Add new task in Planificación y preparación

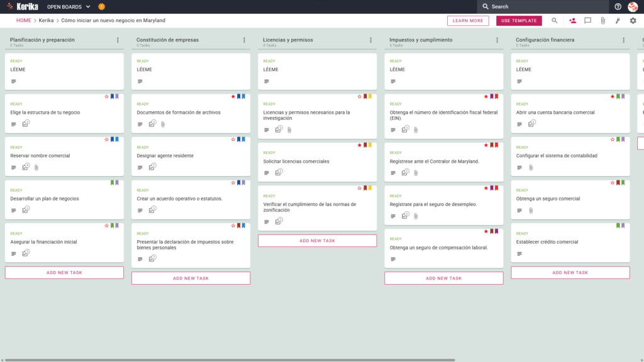pos(65,273)
